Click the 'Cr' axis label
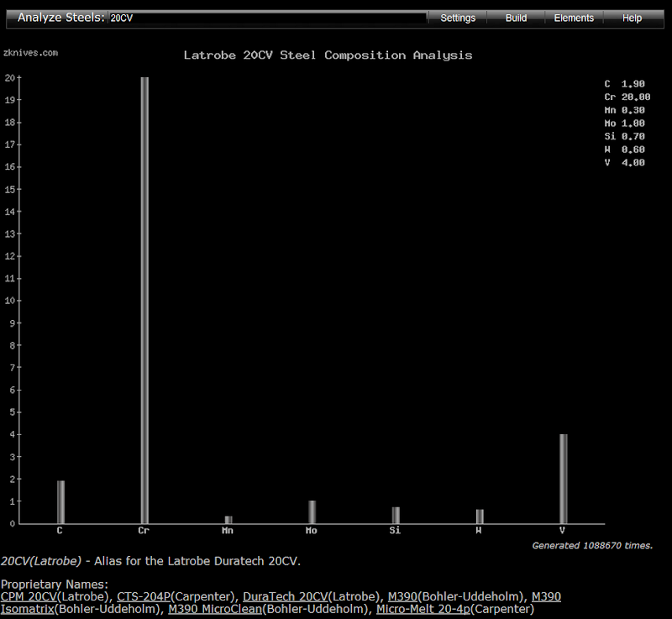This screenshot has width=672, height=619. [x=144, y=530]
